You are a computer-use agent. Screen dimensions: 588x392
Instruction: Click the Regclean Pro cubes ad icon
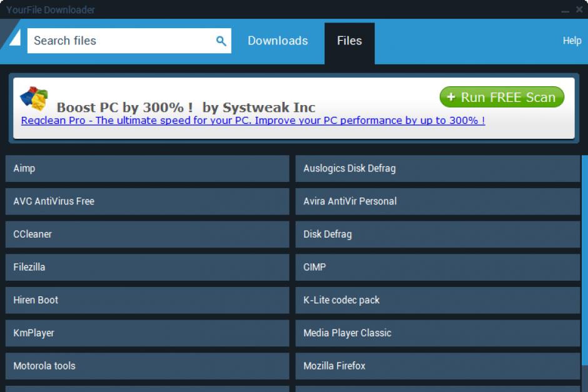tap(34, 98)
